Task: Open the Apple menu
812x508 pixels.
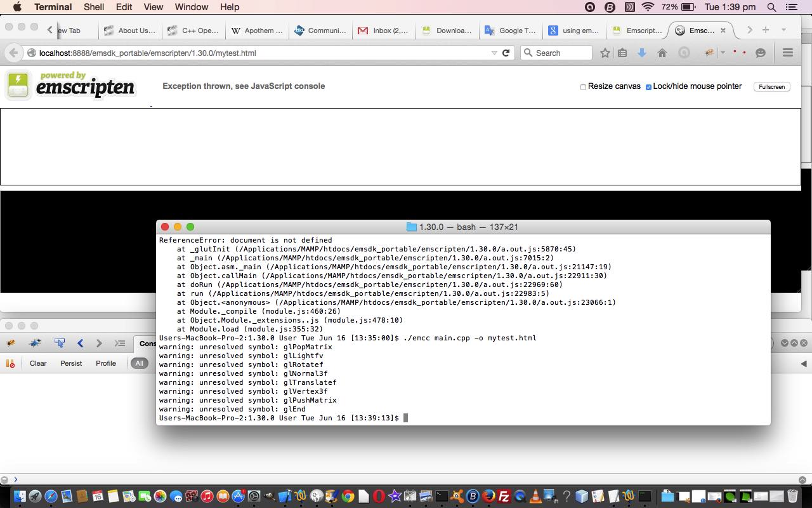Action: click(17, 7)
